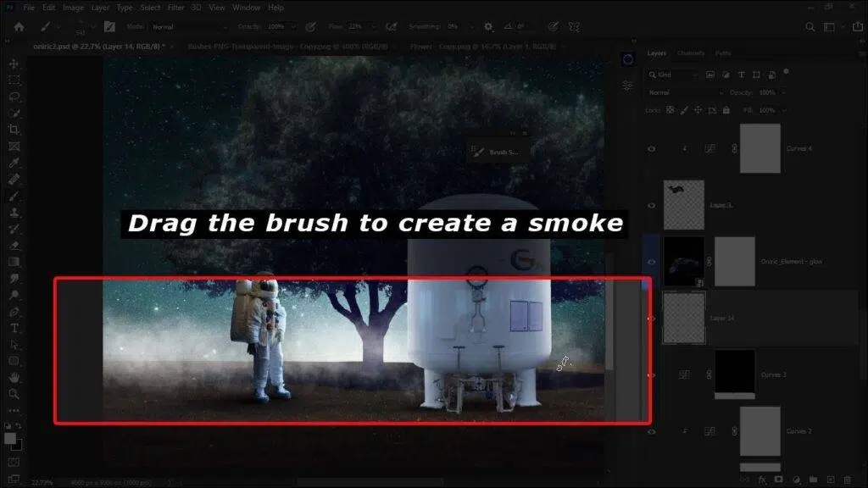
Task: Open the Help menu
Action: pyautogui.click(x=275, y=8)
